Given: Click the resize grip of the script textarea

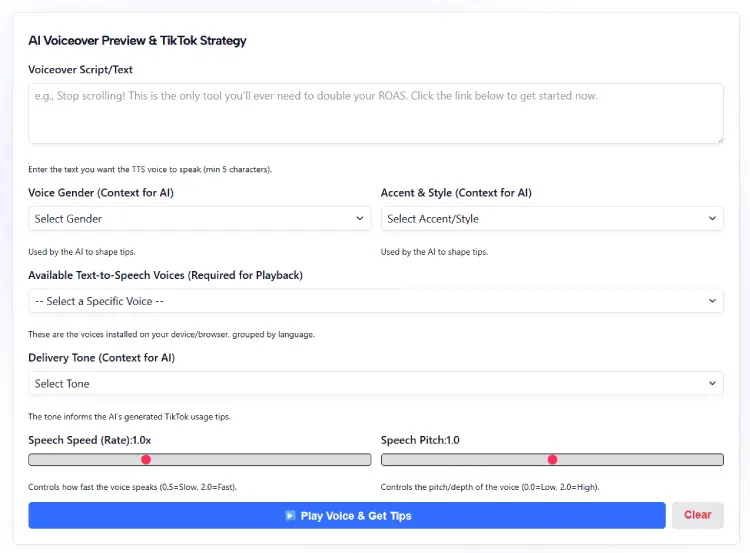Looking at the screenshot, I should [720, 140].
